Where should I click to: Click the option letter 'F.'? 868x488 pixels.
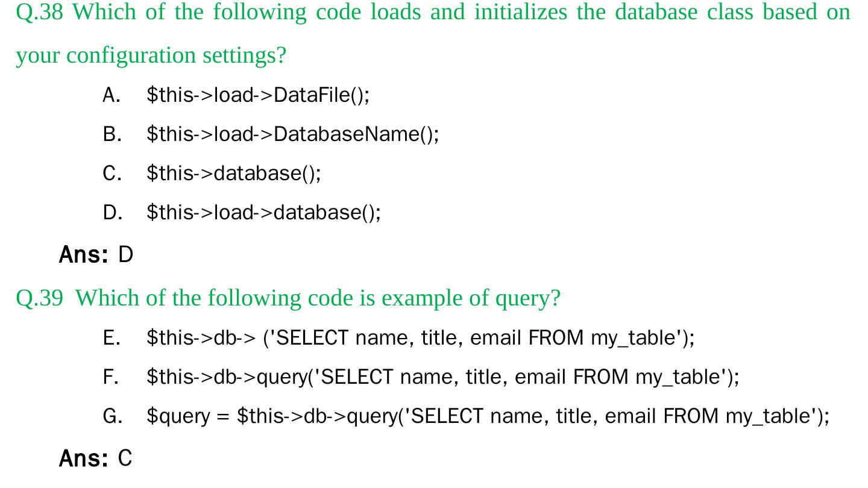coord(111,377)
